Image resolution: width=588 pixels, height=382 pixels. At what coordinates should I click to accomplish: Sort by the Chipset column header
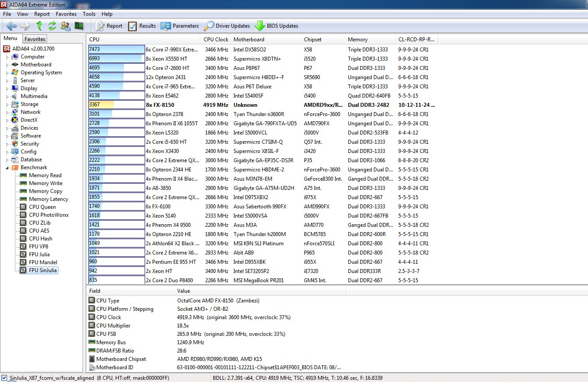(x=323, y=40)
